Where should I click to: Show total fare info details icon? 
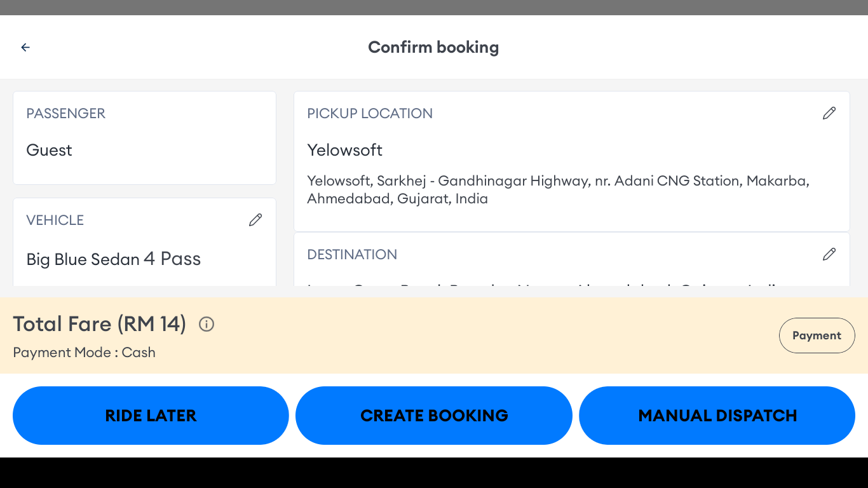point(207,324)
